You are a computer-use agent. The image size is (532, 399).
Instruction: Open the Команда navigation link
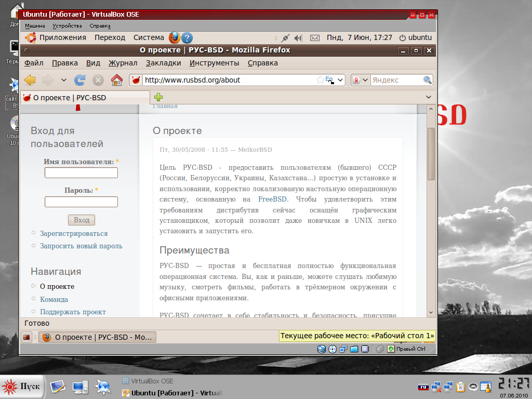54,299
